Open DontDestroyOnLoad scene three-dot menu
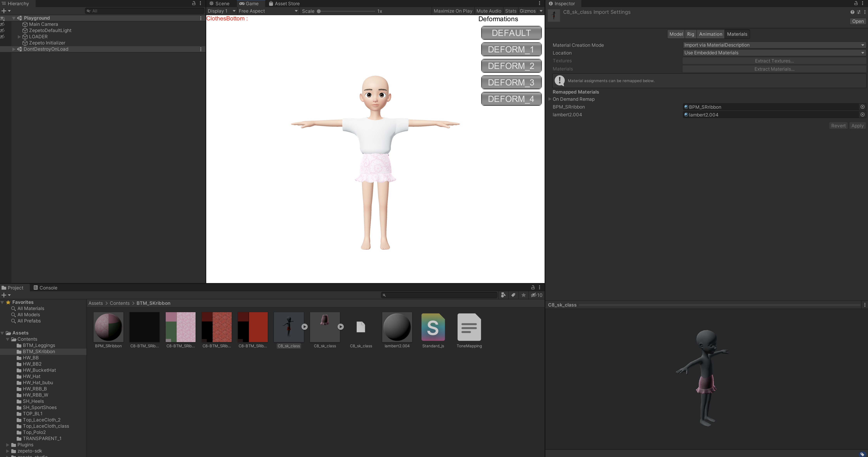The height and width of the screenshot is (457, 868). coord(201,49)
